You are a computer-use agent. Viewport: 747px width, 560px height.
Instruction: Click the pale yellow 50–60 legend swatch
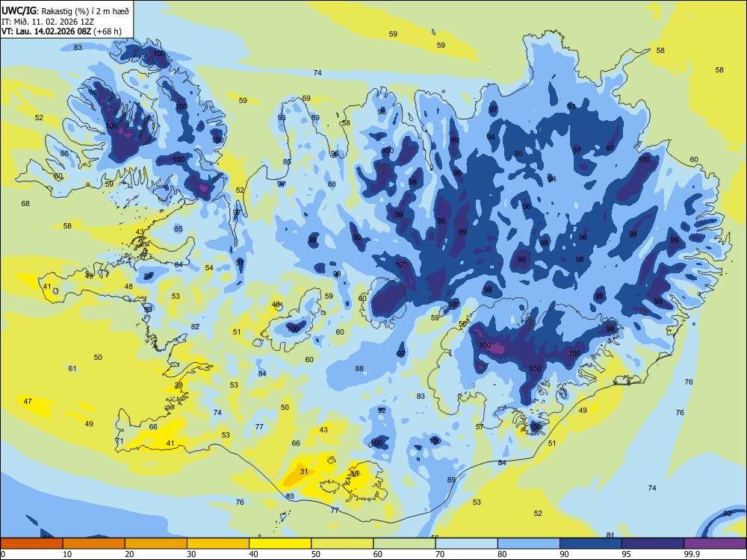(x=342, y=544)
